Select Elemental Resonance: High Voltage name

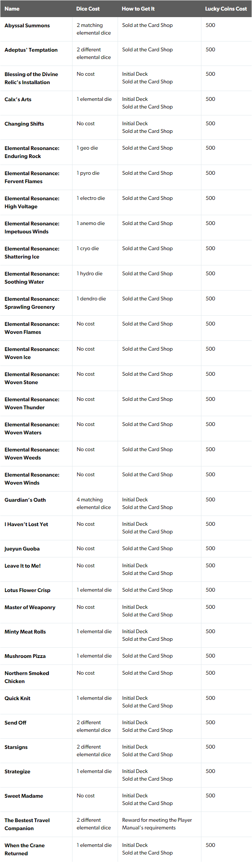[x=32, y=202]
